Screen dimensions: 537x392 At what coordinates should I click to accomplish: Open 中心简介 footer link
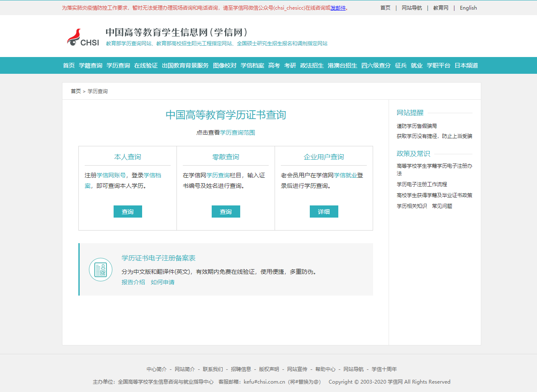[x=157, y=369]
